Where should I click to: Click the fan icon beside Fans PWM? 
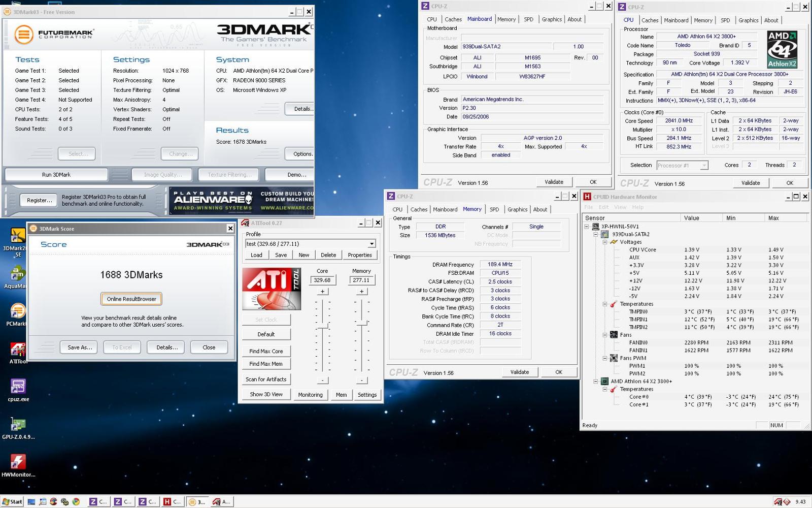tap(614, 358)
